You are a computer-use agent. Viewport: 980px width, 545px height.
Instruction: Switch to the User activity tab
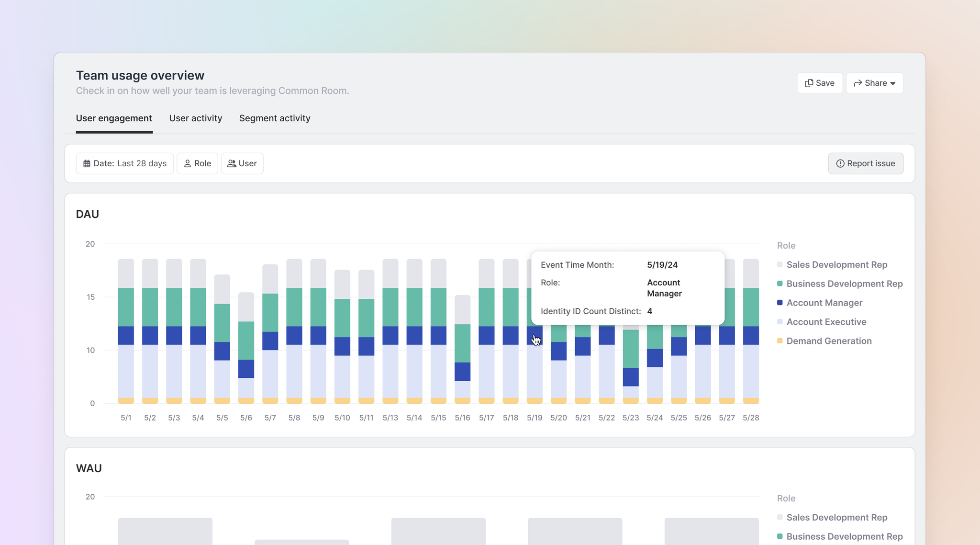(195, 118)
